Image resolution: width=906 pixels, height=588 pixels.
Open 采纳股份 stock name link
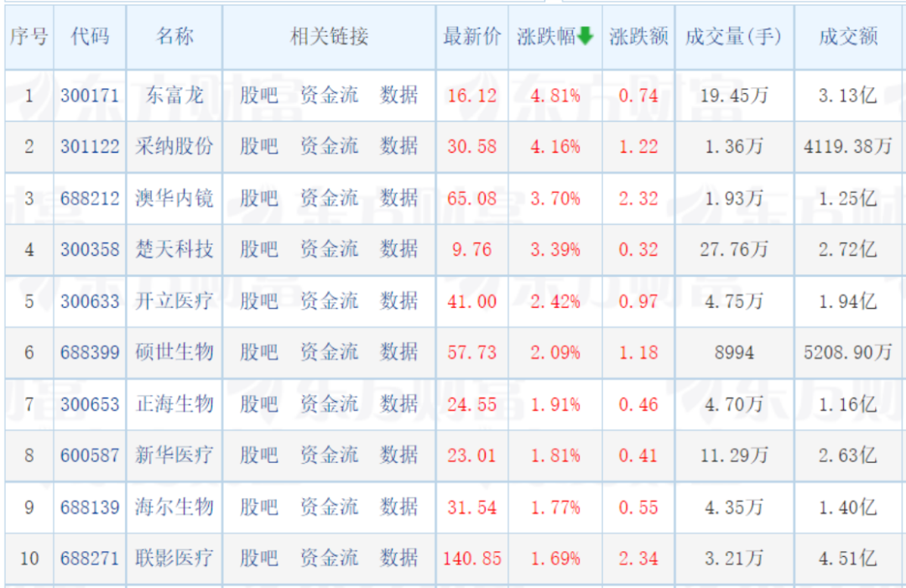[x=174, y=147]
